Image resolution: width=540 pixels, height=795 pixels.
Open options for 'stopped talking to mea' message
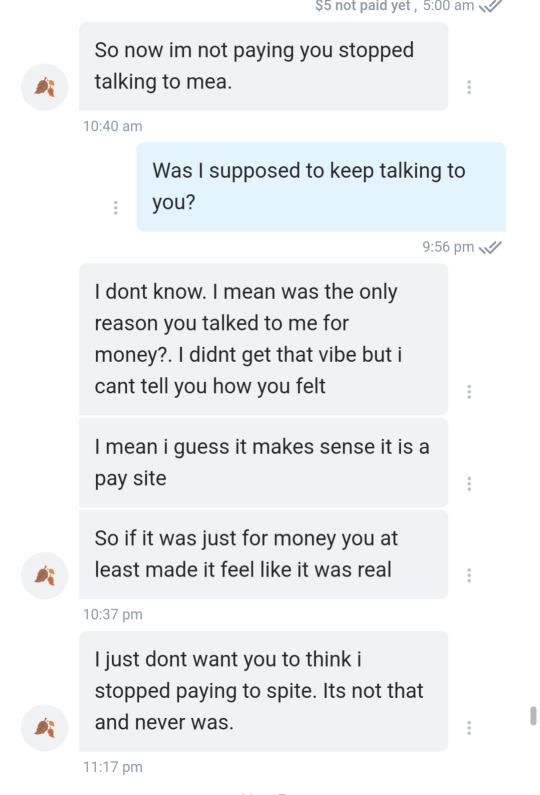pos(469,87)
